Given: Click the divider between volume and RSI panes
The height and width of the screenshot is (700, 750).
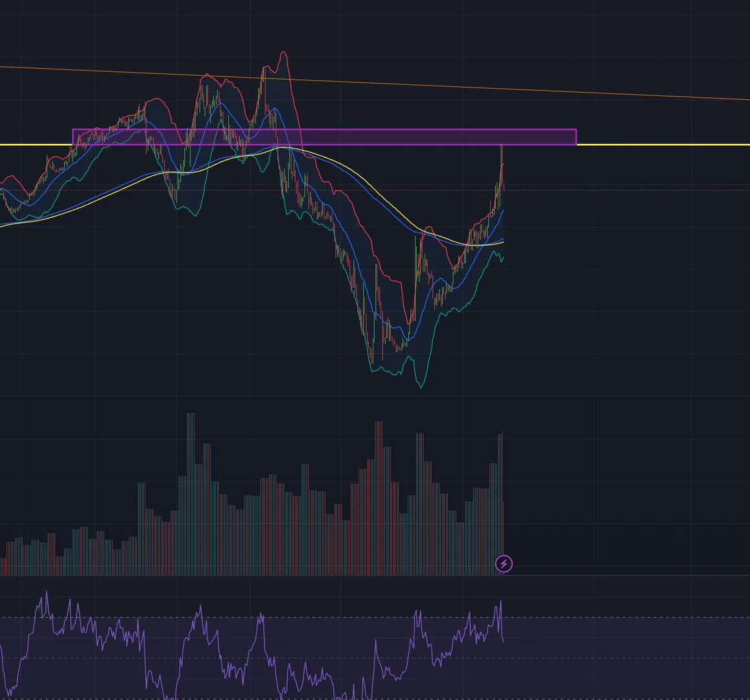Looking at the screenshot, I should [x=375, y=575].
